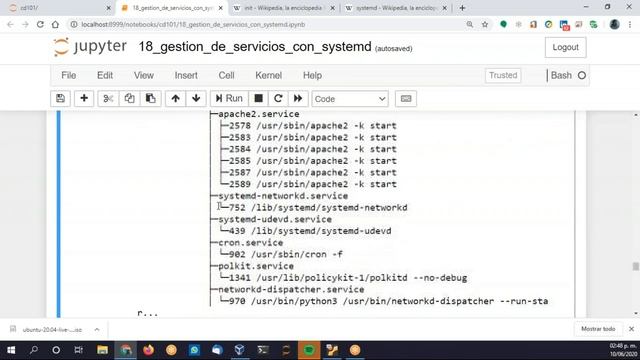The height and width of the screenshot is (360, 640).
Task: Go back in browser history
Action: click(x=10, y=24)
